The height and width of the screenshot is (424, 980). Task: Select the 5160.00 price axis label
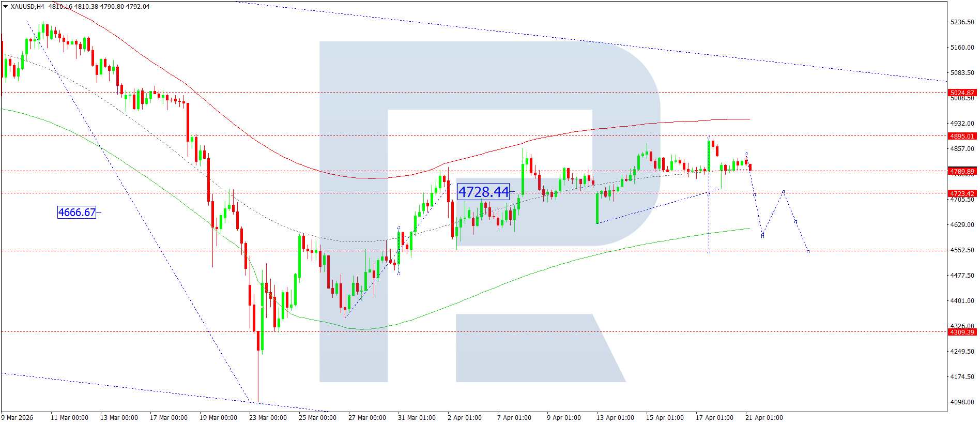[x=962, y=48]
